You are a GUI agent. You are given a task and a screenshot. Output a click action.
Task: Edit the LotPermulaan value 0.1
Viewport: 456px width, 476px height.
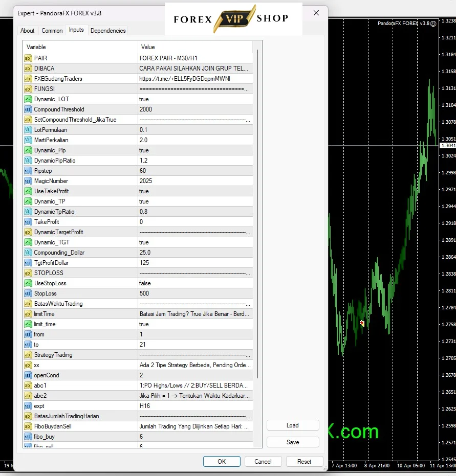tap(196, 130)
